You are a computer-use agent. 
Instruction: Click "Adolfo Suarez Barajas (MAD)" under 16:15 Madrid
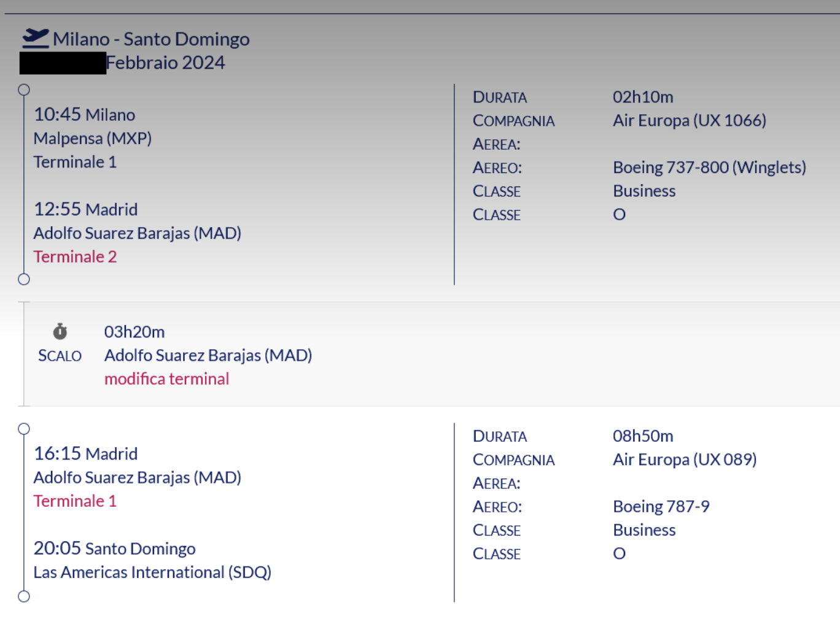pyautogui.click(x=138, y=477)
